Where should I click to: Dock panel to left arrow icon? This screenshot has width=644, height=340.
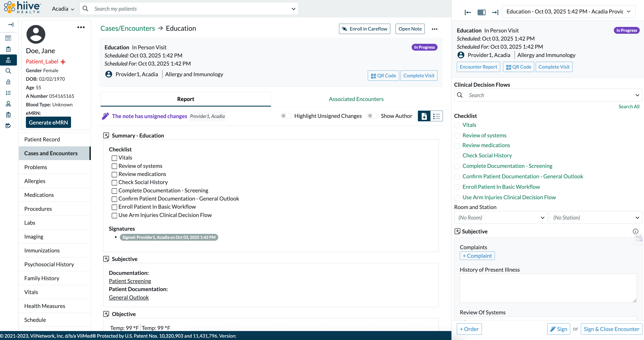[x=467, y=12]
